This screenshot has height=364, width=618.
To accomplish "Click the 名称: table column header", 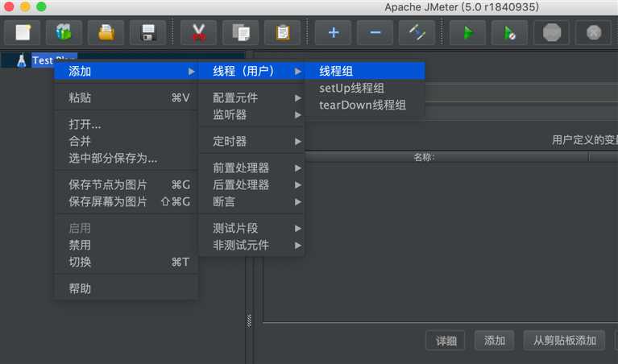I will (425, 157).
